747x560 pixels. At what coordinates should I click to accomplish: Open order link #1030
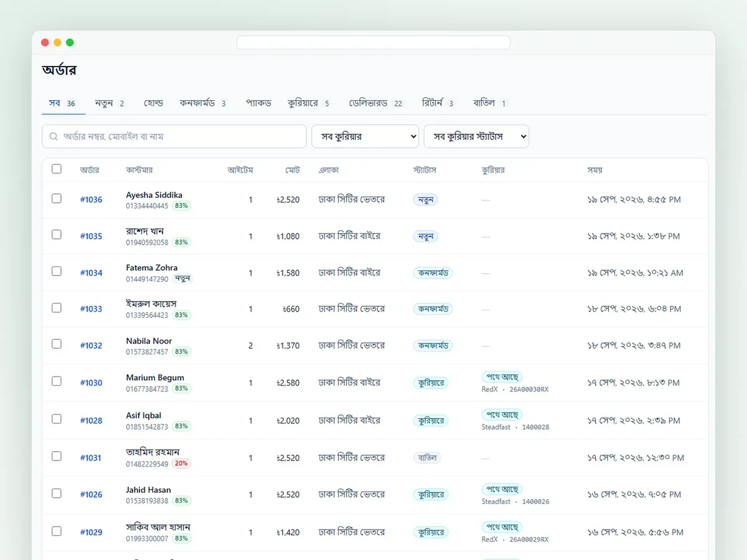coord(91,383)
